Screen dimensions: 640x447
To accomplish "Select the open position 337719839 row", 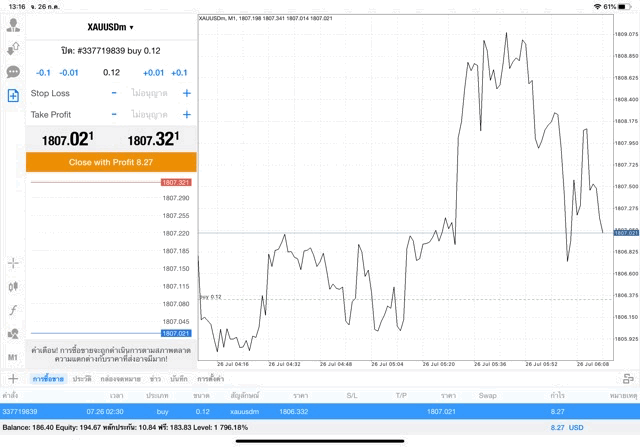I will coord(320,411).
